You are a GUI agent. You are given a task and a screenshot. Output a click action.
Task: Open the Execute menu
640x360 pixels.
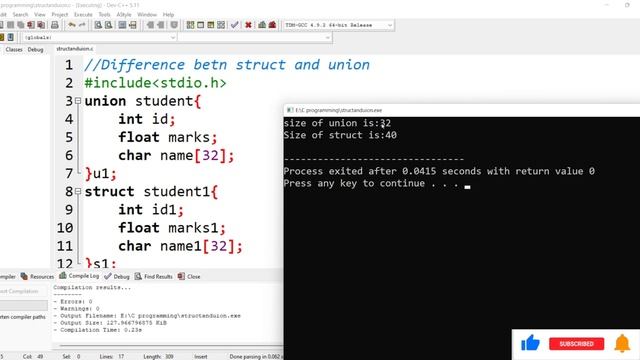83,15
